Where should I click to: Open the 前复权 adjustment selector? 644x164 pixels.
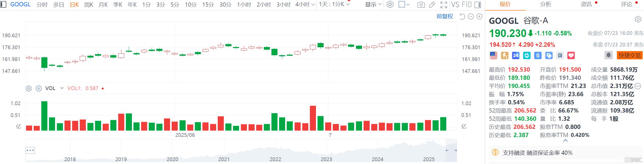pos(445,16)
